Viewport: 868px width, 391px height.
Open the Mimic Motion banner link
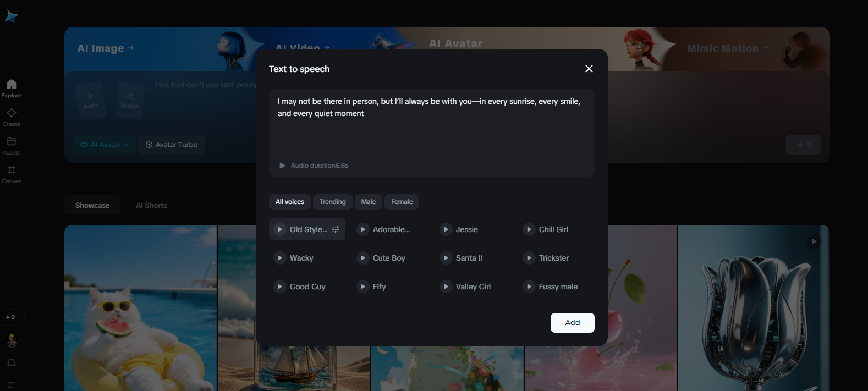(728, 48)
